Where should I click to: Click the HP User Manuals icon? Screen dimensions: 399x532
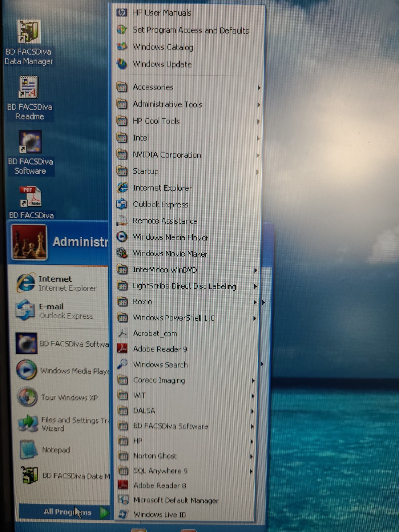point(122,13)
